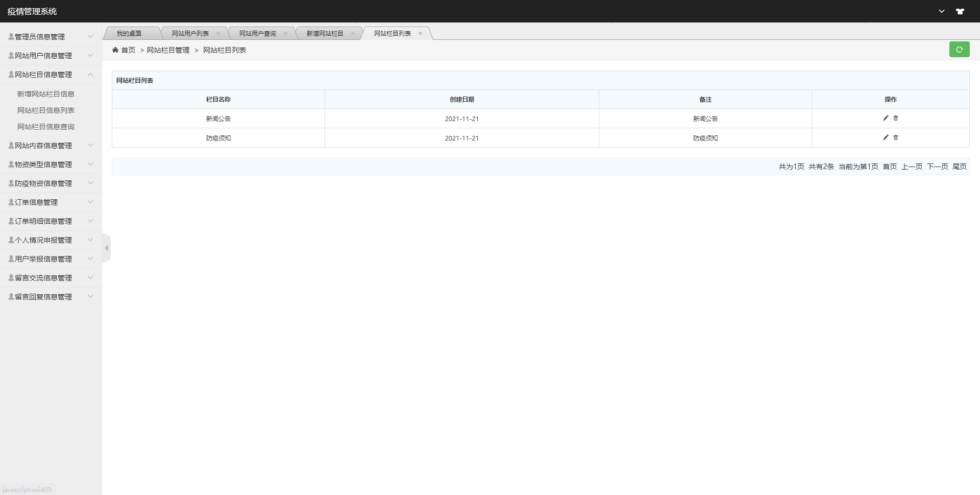Open the skin theme shirt icon
The width and height of the screenshot is (980, 495).
click(x=960, y=11)
